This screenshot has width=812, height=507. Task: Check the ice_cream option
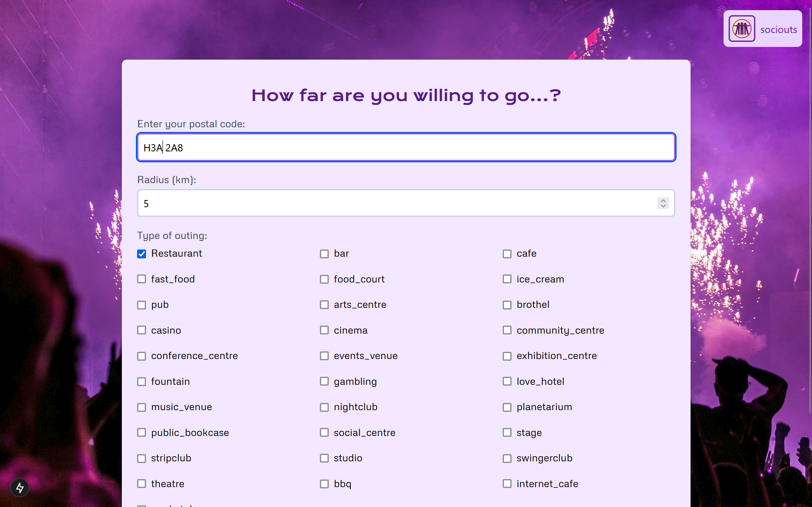click(507, 279)
